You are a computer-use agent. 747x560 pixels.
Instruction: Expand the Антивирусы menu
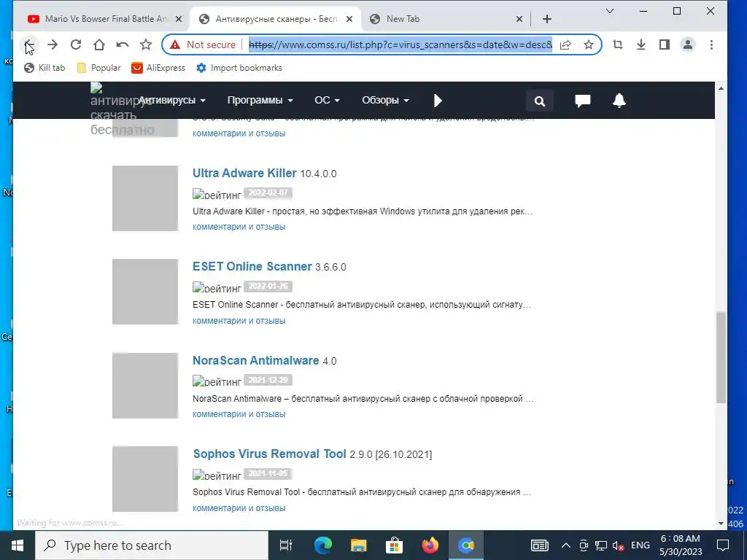pyautogui.click(x=172, y=100)
